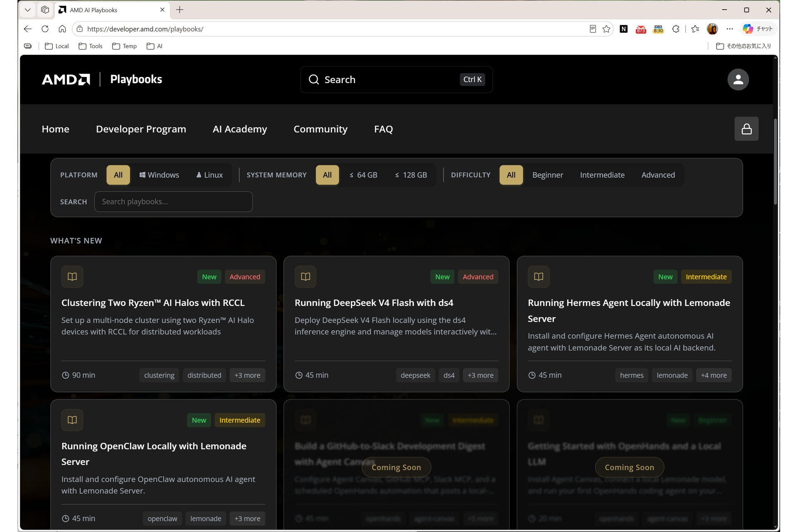Open a new browser tab
Screen dimensions: 798x532
point(180,10)
